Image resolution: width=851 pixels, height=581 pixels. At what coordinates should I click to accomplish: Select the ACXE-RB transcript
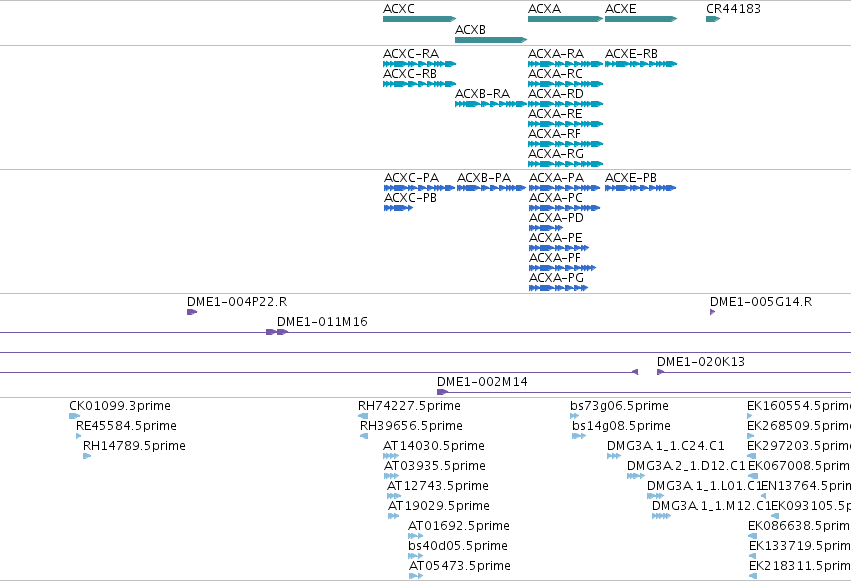point(641,64)
